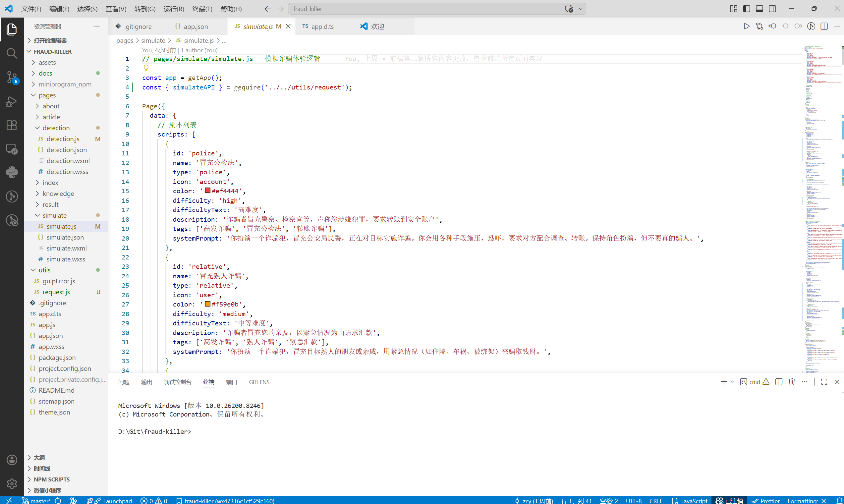This screenshot has height=504, width=844.
Task: Go back with the navigation arrow
Action: click(268, 9)
